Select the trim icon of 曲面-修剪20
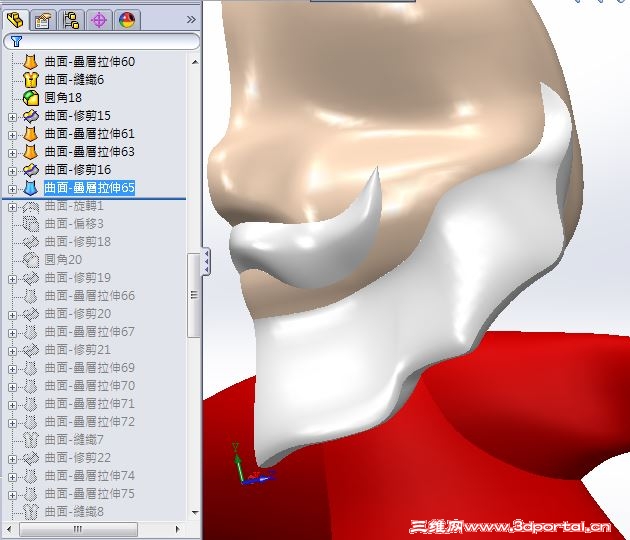 pos(31,314)
